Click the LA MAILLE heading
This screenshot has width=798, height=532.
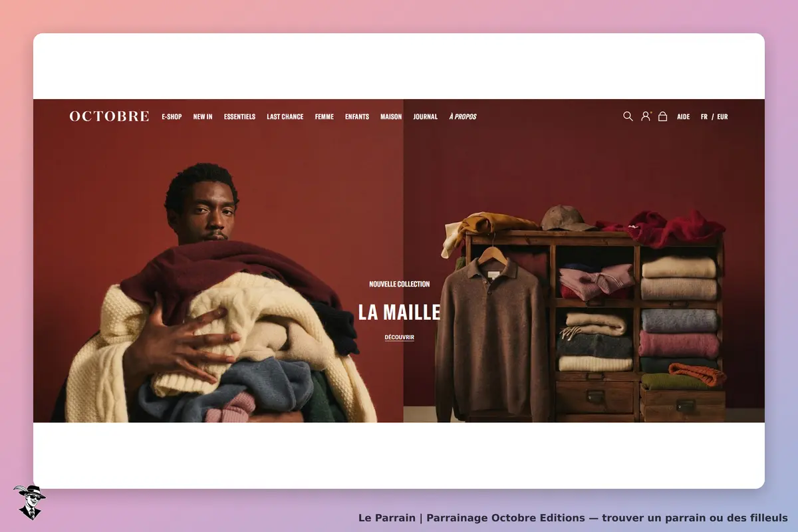(x=400, y=312)
